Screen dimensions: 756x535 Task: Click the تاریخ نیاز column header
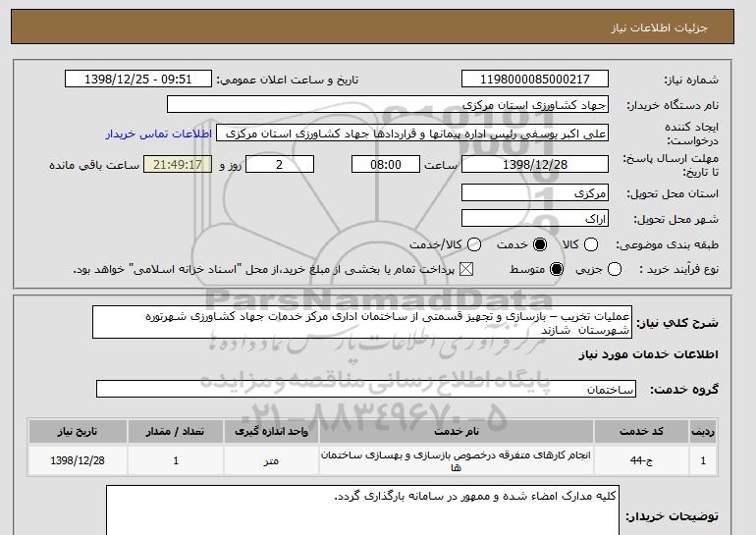[x=78, y=431]
